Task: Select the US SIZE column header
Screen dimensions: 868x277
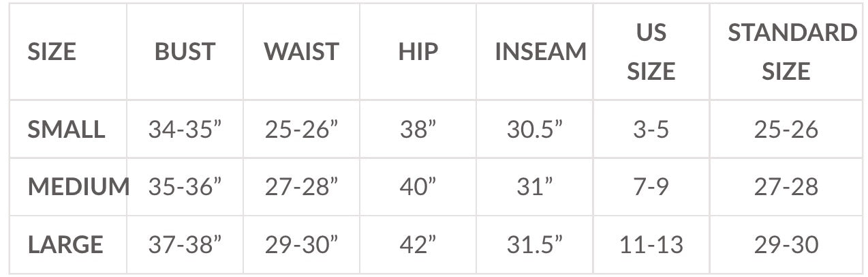Action: point(651,52)
